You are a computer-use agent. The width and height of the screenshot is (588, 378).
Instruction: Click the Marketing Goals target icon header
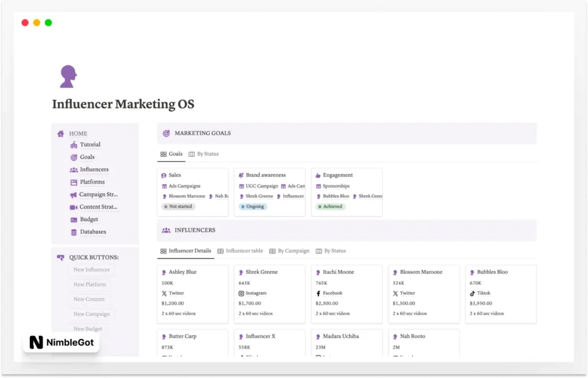click(166, 133)
